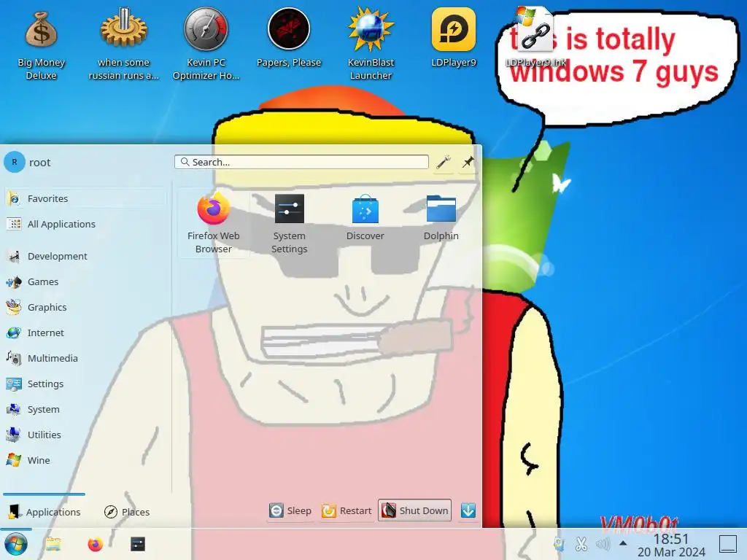Click the Shut Down button
The height and width of the screenshot is (560, 747).
[x=414, y=510]
